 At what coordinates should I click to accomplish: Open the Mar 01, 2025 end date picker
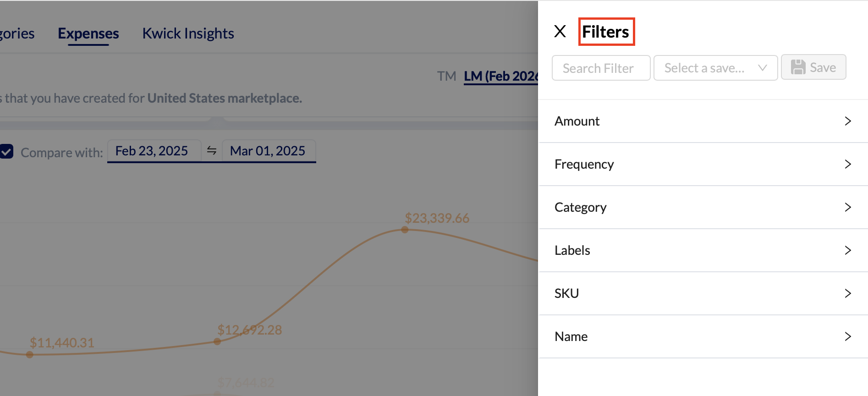tap(268, 151)
